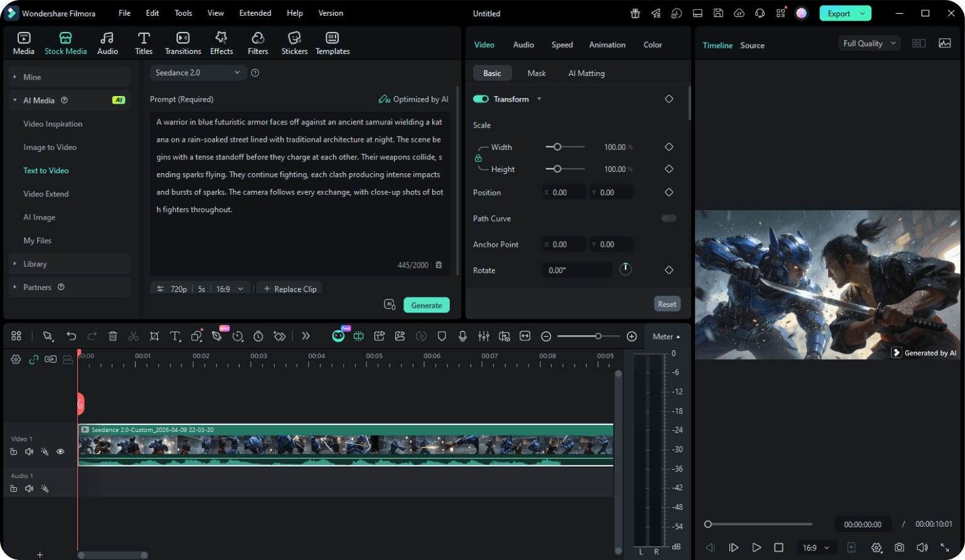
Task: Take a snapshot with the camera icon
Action: 900,547
